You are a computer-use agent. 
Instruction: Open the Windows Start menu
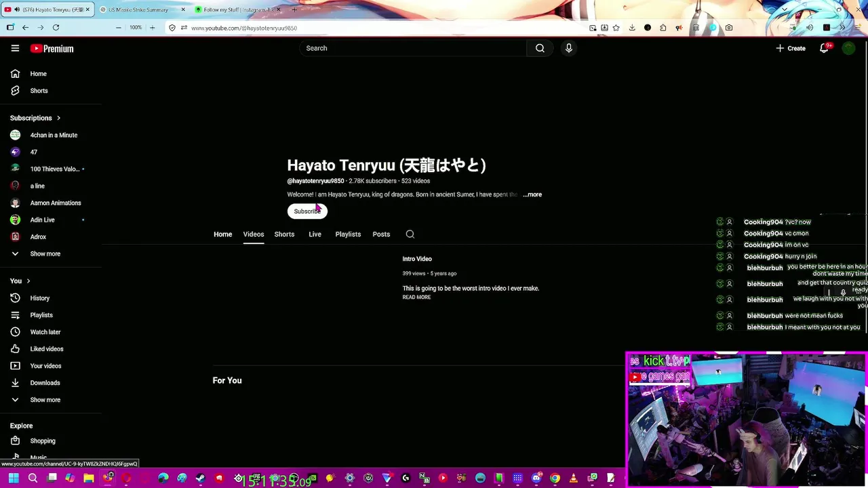(x=14, y=479)
